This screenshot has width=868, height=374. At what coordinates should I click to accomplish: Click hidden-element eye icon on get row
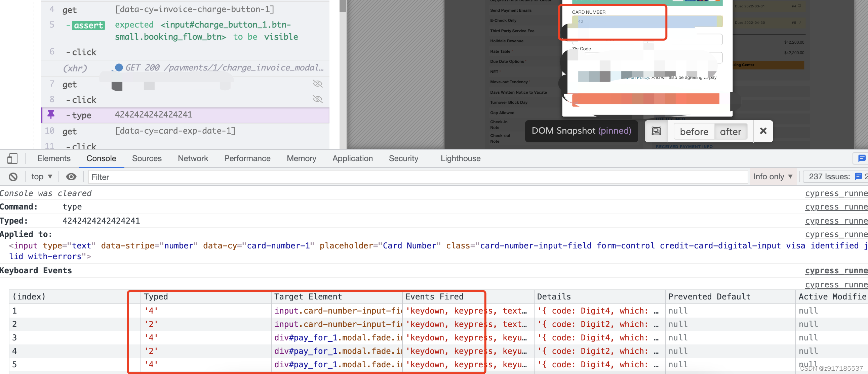[x=317, y=84]
